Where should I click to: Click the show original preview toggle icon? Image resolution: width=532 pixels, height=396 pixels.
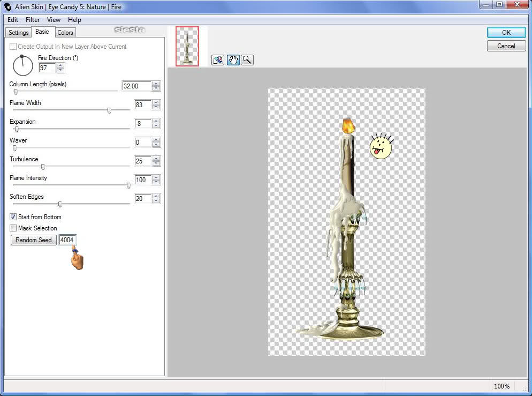[x=218, y=60]
